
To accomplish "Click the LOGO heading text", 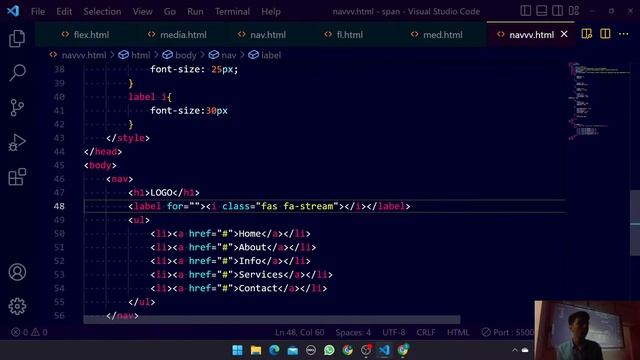I will pyautogui.click(x=161, y=193).
